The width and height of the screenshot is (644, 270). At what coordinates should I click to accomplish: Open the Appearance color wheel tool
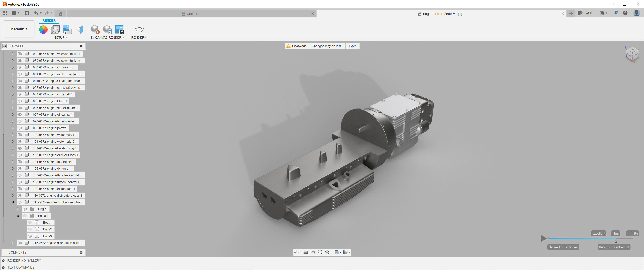click(x=43, y=30)
